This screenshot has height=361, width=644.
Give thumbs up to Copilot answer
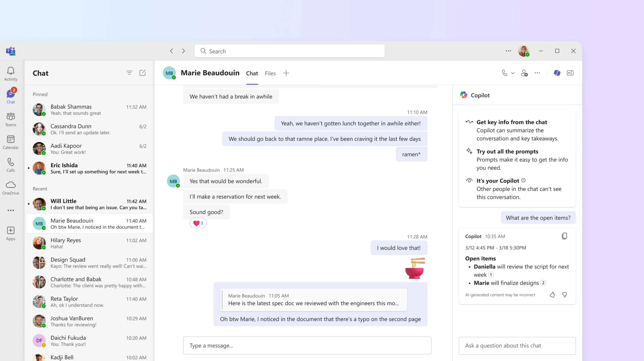click(x=552, y=295)
